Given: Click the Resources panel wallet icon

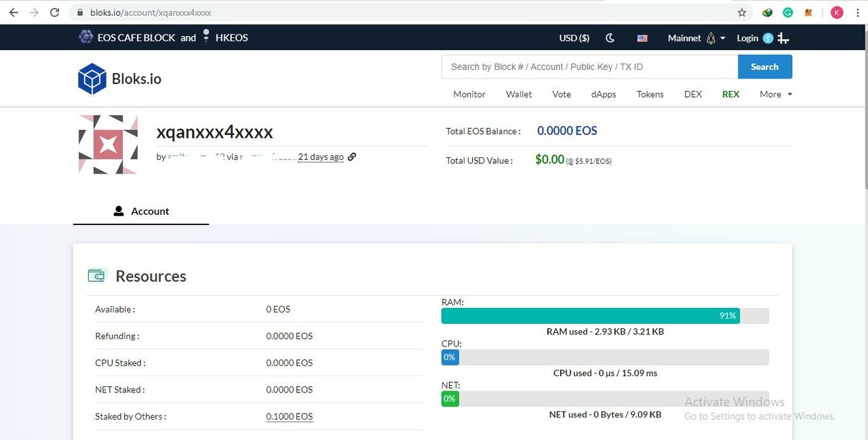Looking at the screenshot, I should (x=96, y=275).
